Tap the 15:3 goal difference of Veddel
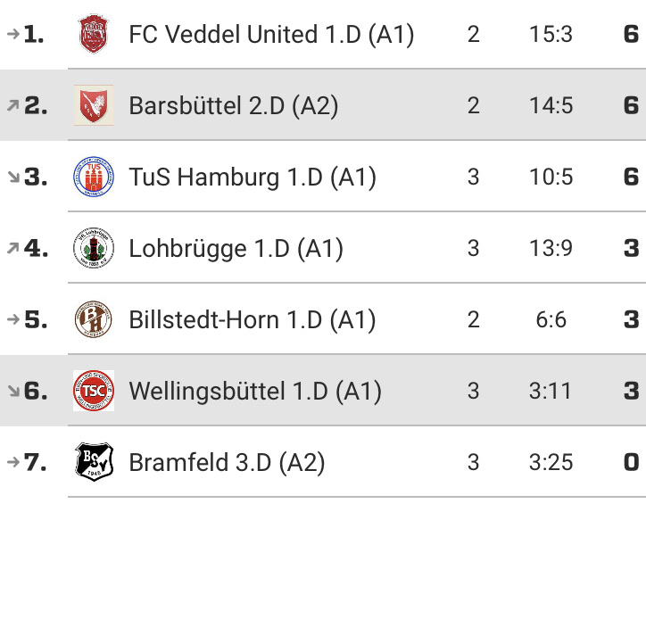This screenshot has width=646, height=644. [x=551, y=34]
